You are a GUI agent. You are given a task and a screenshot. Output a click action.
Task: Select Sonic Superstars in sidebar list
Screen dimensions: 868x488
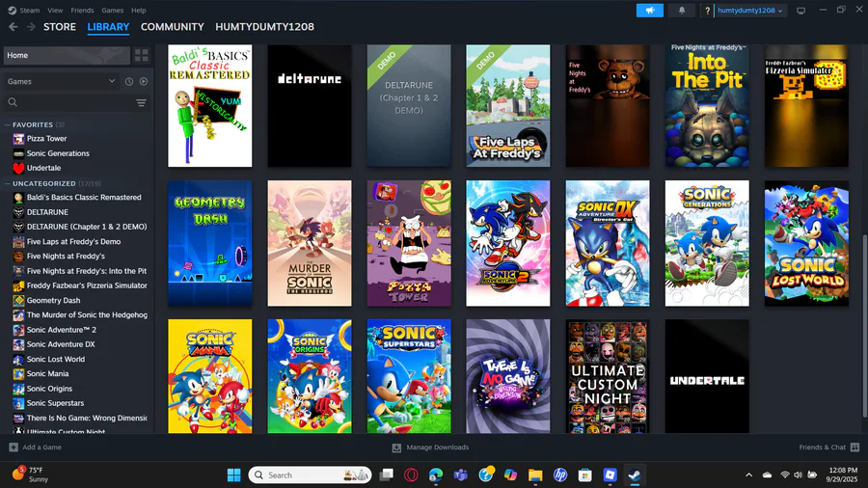55,403
